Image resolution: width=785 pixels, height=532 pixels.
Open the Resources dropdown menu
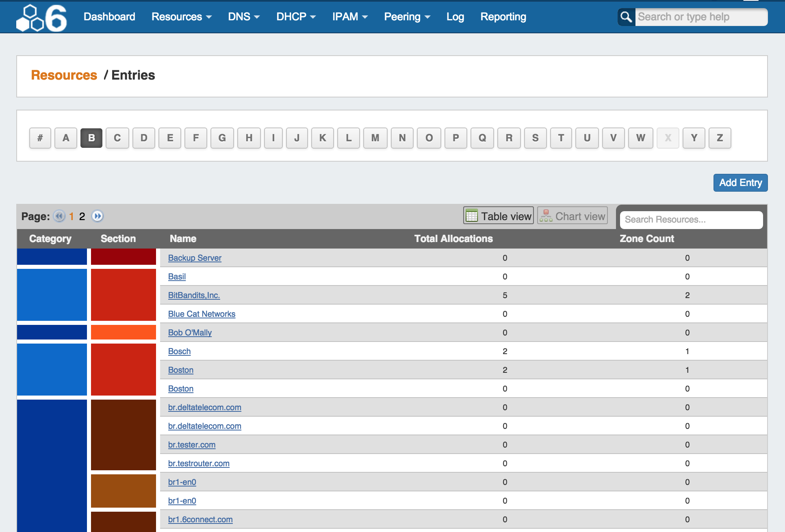(182, 17)
